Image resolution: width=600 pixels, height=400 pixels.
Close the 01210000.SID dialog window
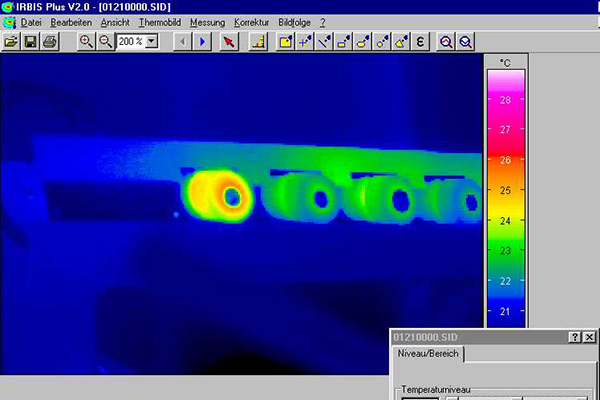pos(590,337)
